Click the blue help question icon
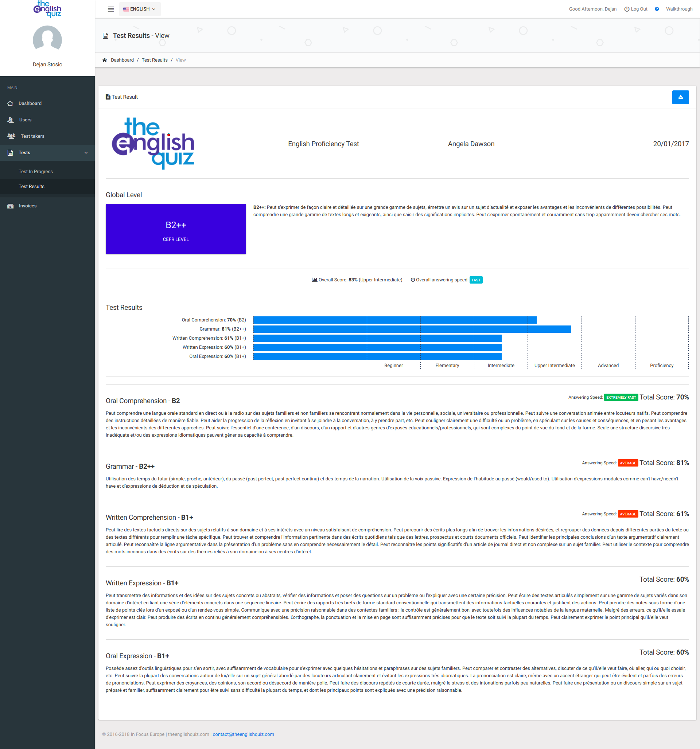The image size is (700, 749). pyautogui.click(x=657, y=9)
